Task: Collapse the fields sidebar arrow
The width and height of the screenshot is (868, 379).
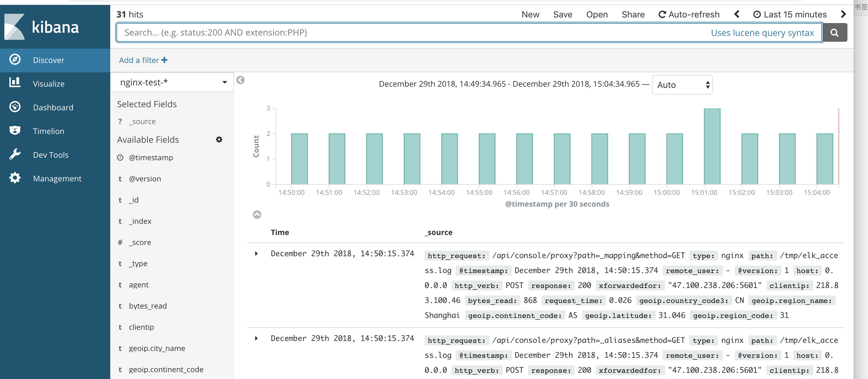Action: pyautogui.click(x=240, y=80)
